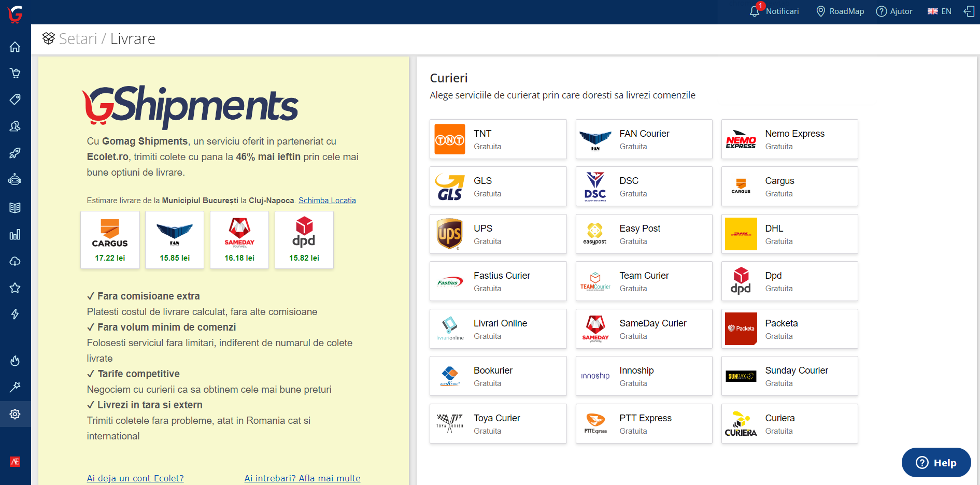Viewport: 980px width, 485px height.
Task: Open the RoadMap link
Action: click(x=840, y=11)
